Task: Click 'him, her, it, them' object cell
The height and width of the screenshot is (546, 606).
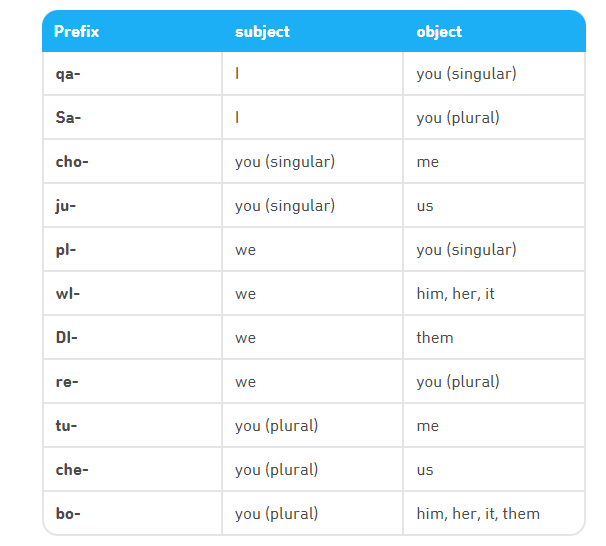Action: click(x=478, y=514)
